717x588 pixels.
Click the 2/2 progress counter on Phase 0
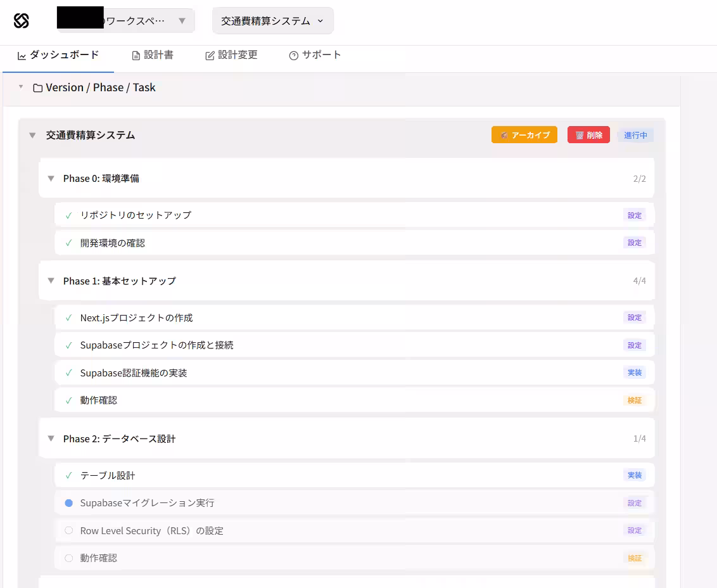tap(640, 179)
